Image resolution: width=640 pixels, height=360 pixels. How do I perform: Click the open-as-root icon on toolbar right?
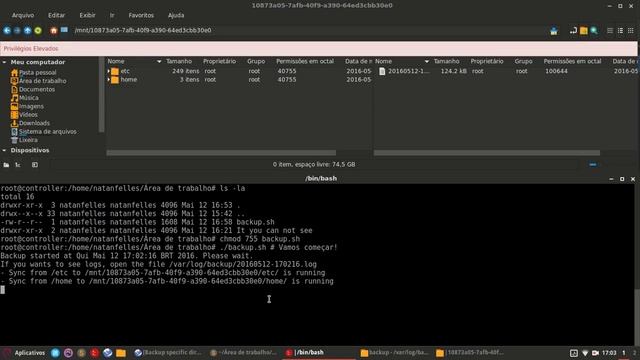[x=553, y=31]
